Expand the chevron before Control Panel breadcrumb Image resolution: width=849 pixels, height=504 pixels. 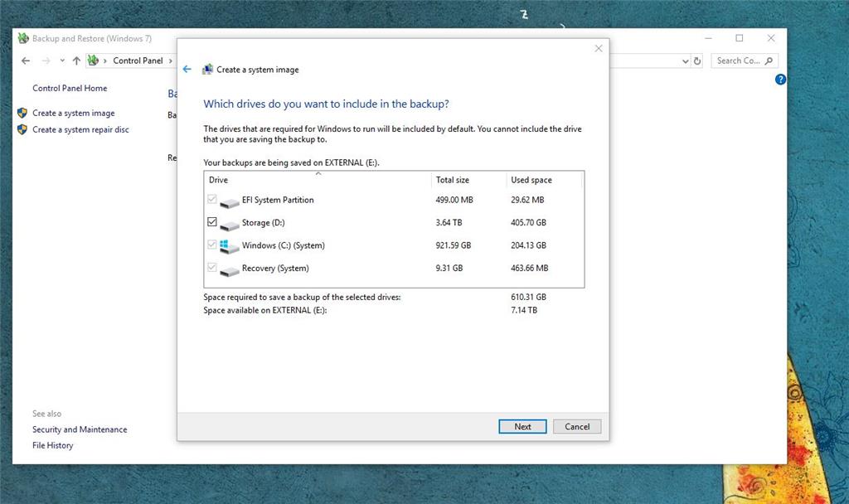tap(105, 61)
